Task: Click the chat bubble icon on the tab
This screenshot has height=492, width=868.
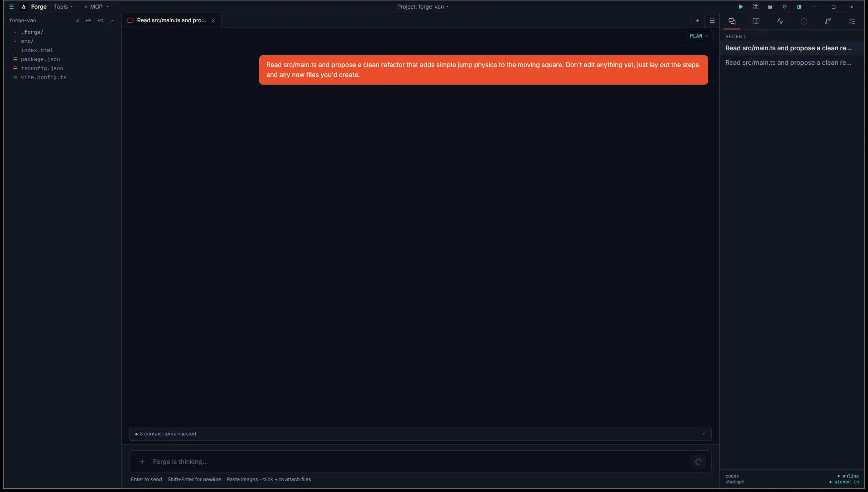Action: point(130,20)
